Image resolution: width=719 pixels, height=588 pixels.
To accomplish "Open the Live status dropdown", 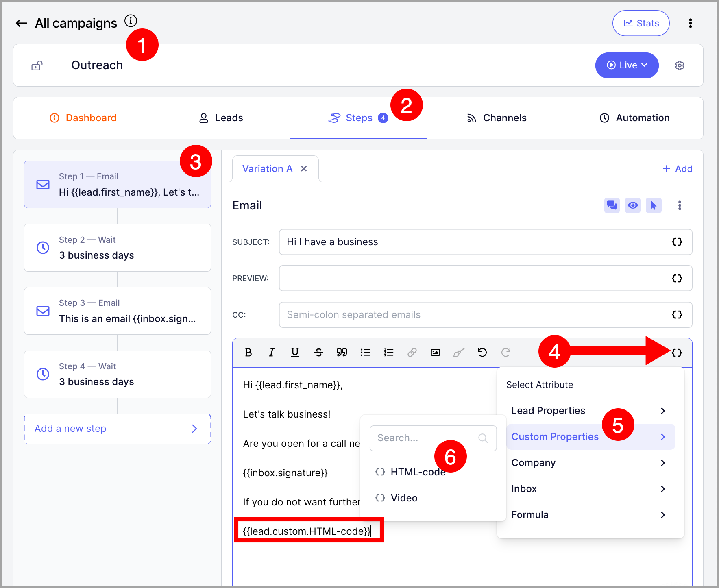I will coord(627,65).
